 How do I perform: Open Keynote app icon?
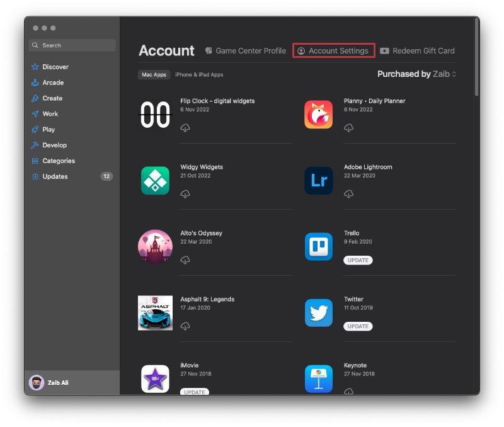click(x=319, y=379)
